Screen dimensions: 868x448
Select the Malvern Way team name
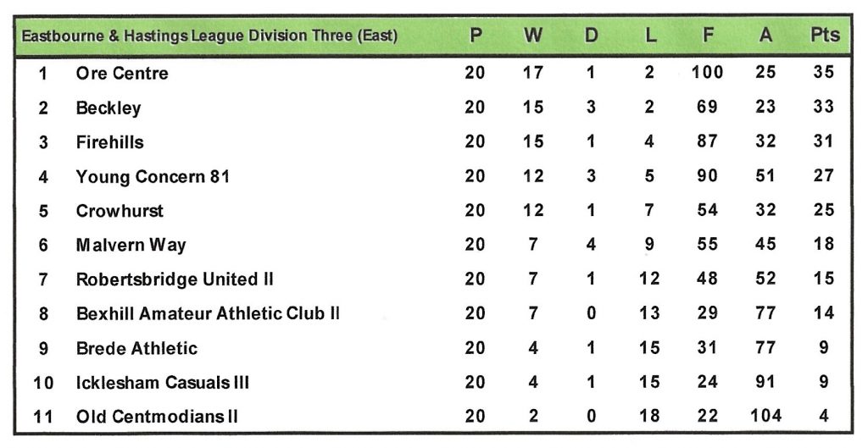point(131,246)
